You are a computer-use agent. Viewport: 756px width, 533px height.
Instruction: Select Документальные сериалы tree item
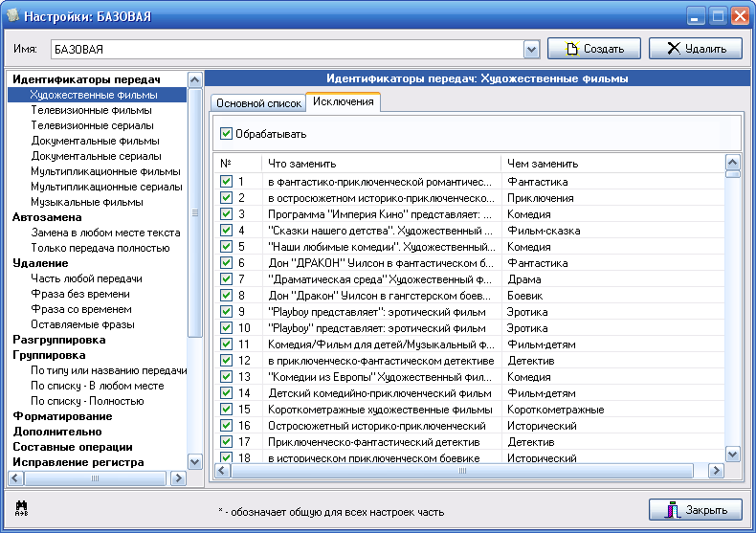tap(96, 156)
